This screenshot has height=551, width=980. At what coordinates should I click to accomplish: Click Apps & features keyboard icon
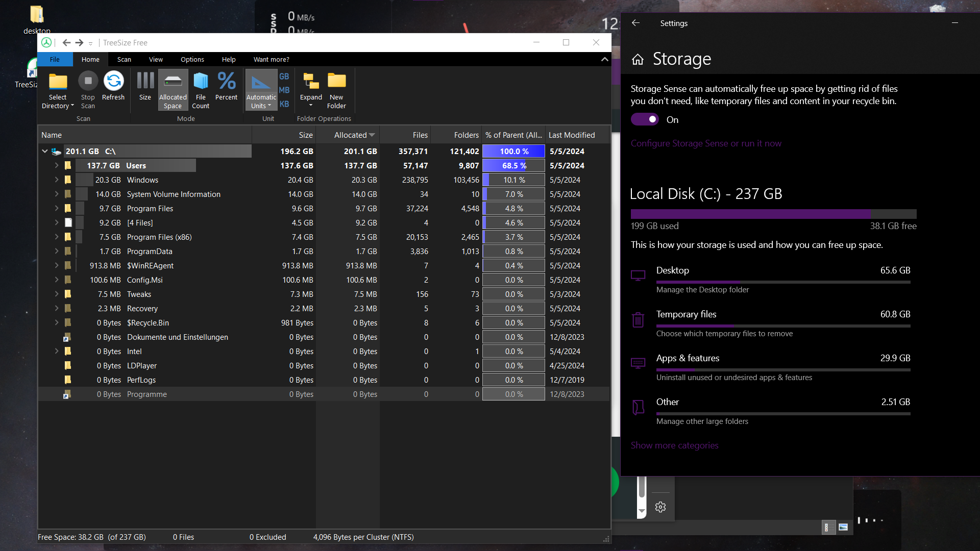(638, 363)
